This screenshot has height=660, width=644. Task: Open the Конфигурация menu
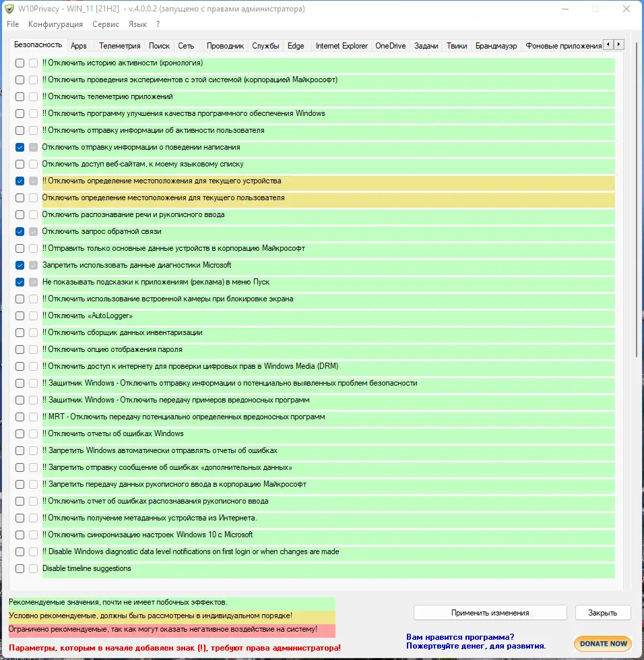(55, 24)
